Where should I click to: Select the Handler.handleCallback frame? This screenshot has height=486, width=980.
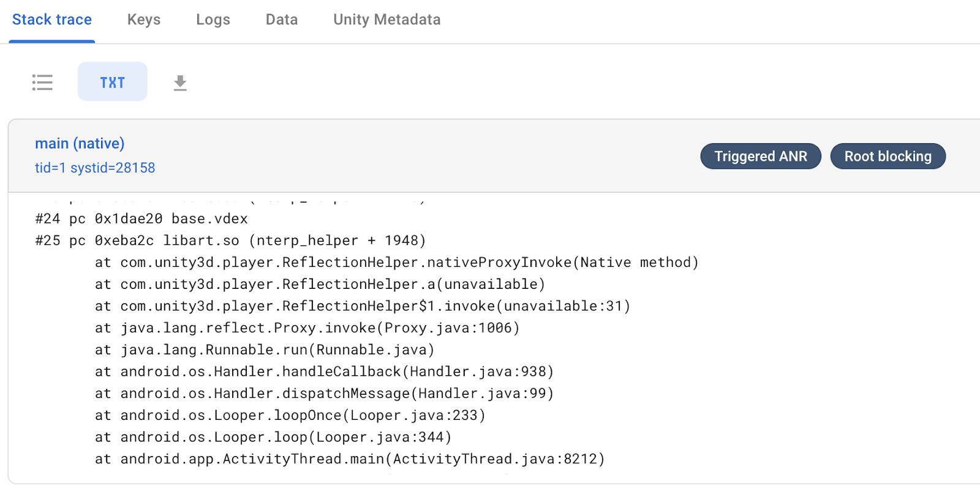pos(324,372)
